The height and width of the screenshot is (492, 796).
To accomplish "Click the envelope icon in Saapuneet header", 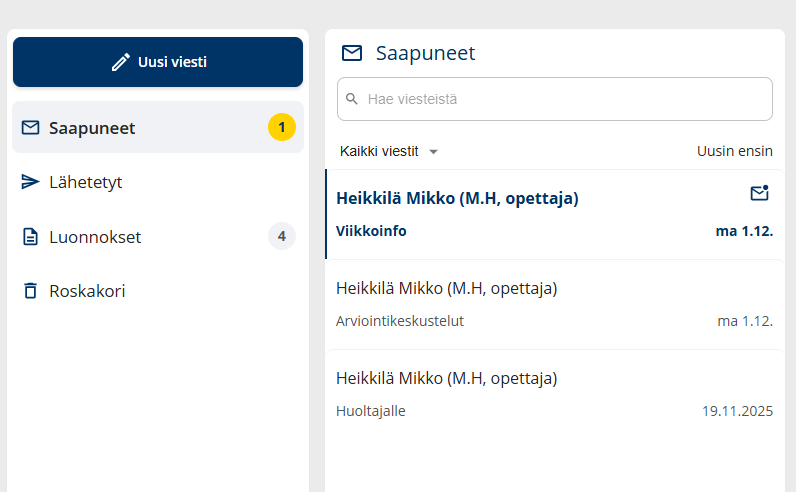I will tap(352, 53).
